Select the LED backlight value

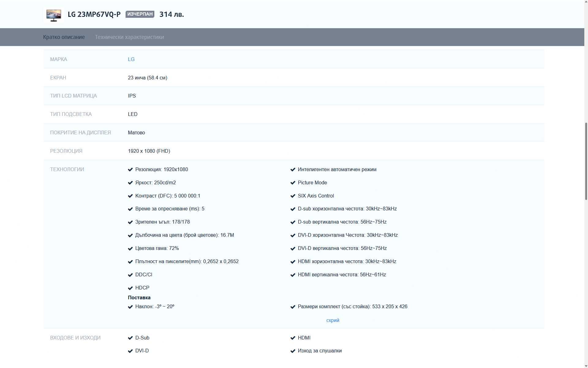(133, 114)
